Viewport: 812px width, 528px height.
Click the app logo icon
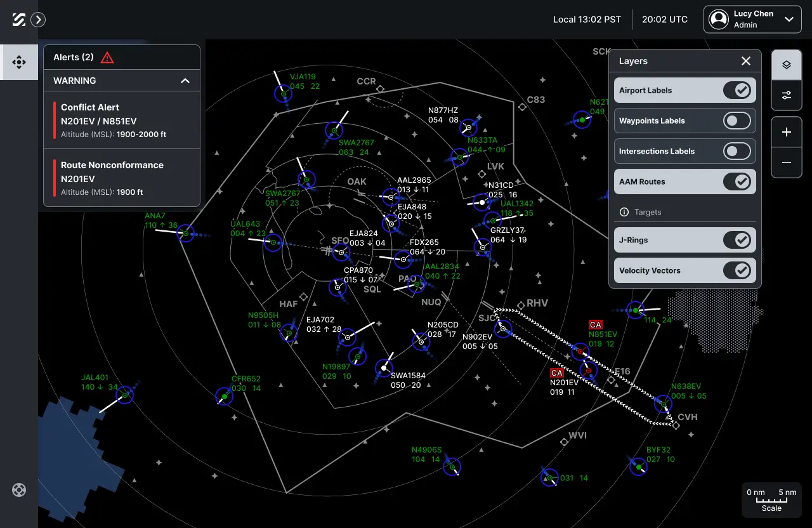19,20
